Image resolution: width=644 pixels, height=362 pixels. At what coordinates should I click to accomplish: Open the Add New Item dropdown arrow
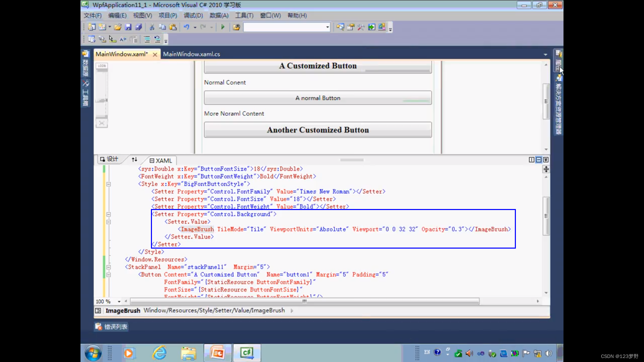110,27
